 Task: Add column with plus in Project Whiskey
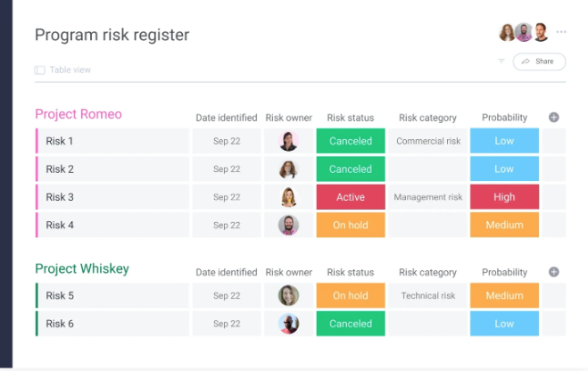[x=553, y=272]
